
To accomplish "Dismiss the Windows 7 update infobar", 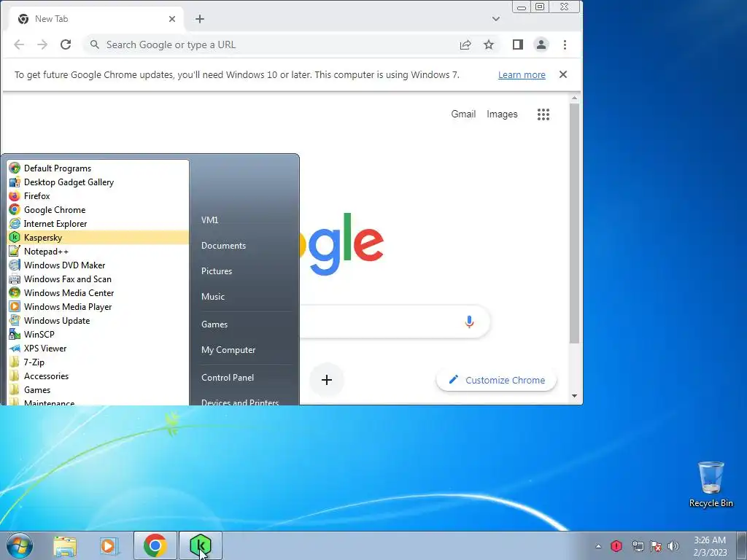I will (x=563, y=74).
